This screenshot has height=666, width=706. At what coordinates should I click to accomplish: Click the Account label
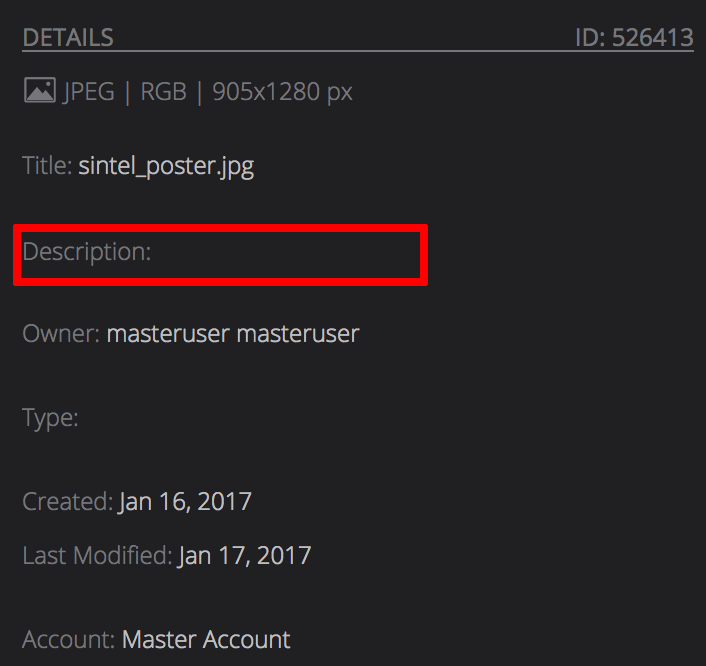[x=68, y=639]
